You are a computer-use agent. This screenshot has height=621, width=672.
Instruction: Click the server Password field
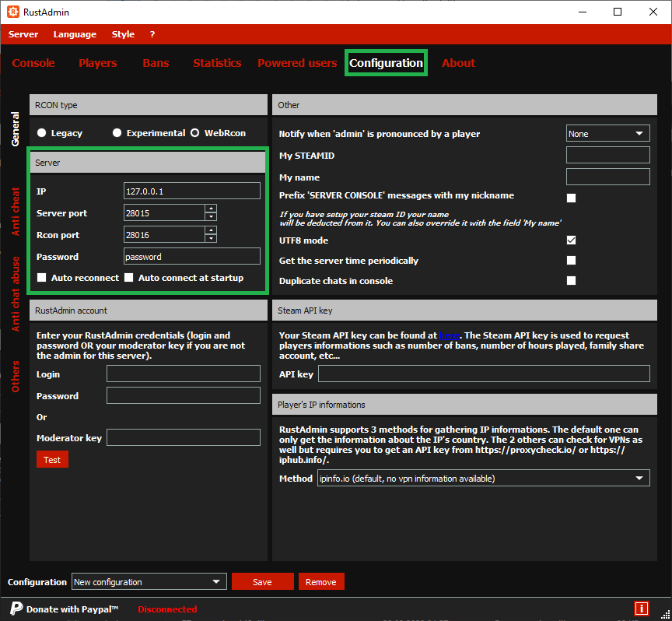tap(191, 256)
